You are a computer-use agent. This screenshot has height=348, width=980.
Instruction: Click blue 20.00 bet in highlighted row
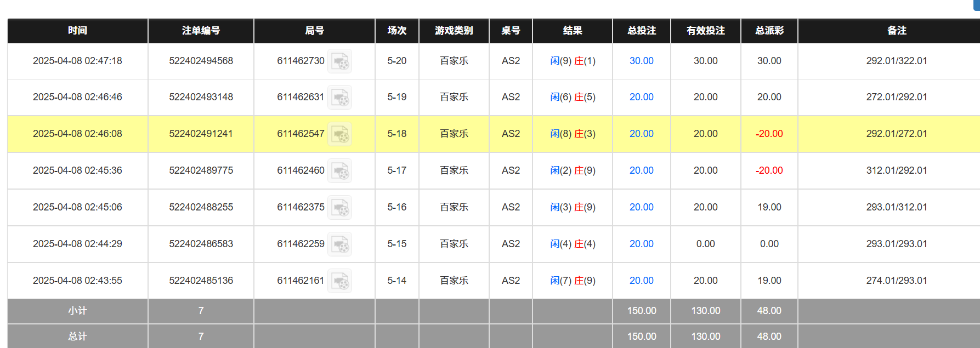[641, 134]
